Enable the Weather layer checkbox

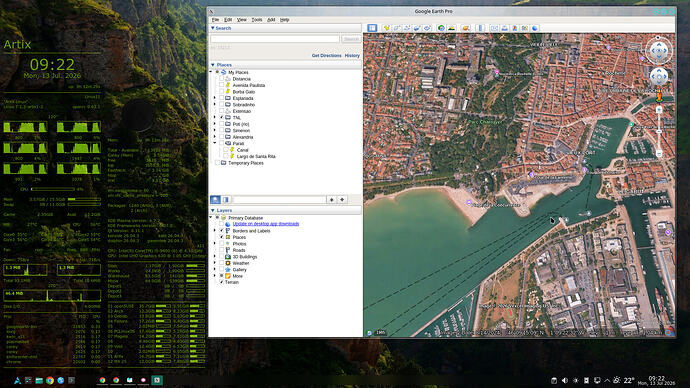coord(221,263)
